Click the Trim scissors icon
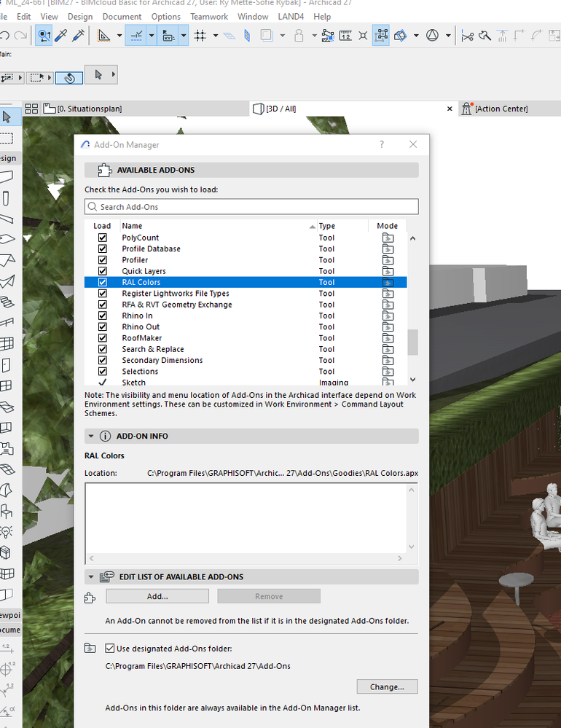561x728 pixels. 467,36
